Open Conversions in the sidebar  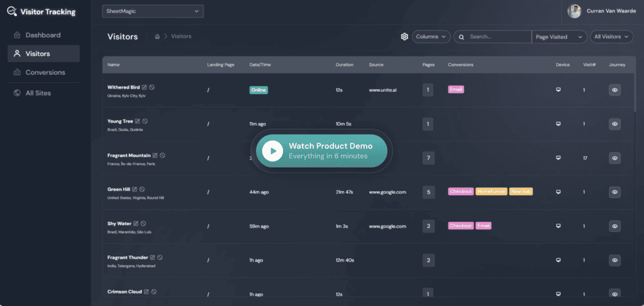pyautogui.click(x=43, y=72)
